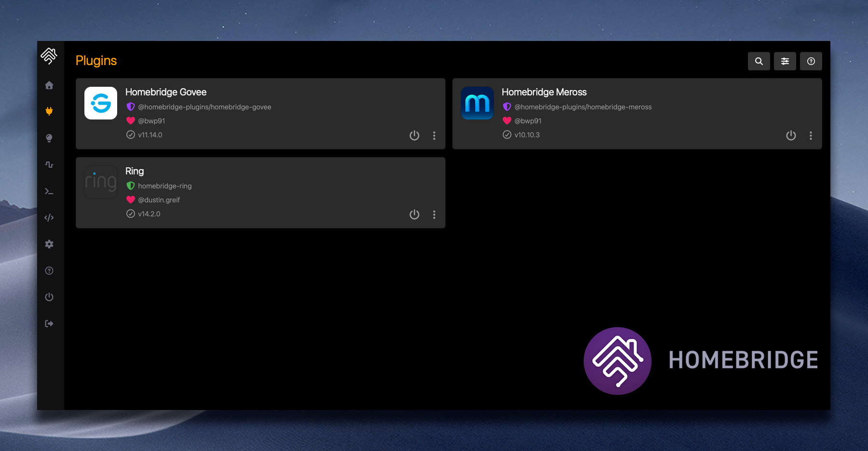This screenshot has height=451, width=868.
Task: Toggle Homebridge Meross plugin power
Action: pyautogui.click(x=791, y=135)
